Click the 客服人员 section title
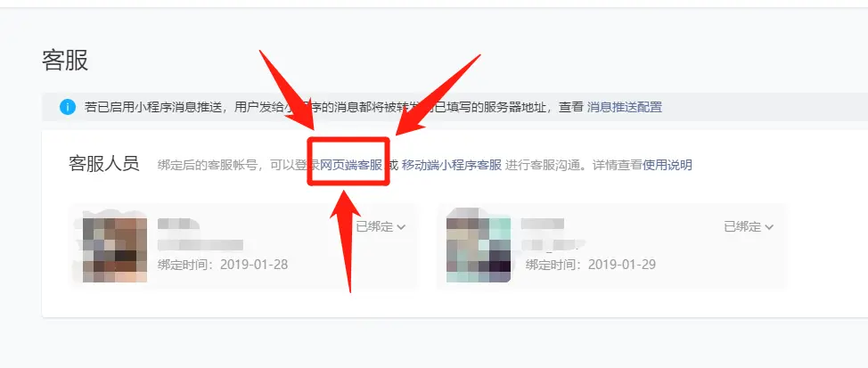This screenshot has height=368, width=868. 104,164
